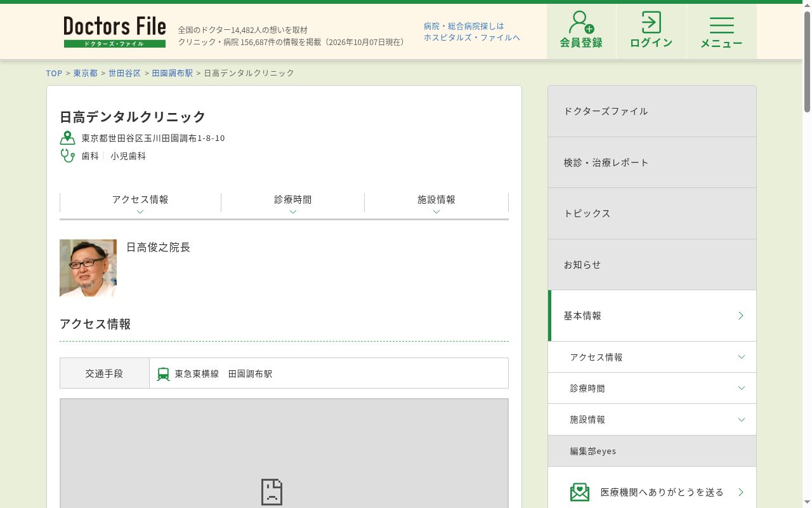Image resolution: width=812 pixels, height=508 pixels.
Task: Click the train icon beside 東急東横線
Action: click(163, 374)
